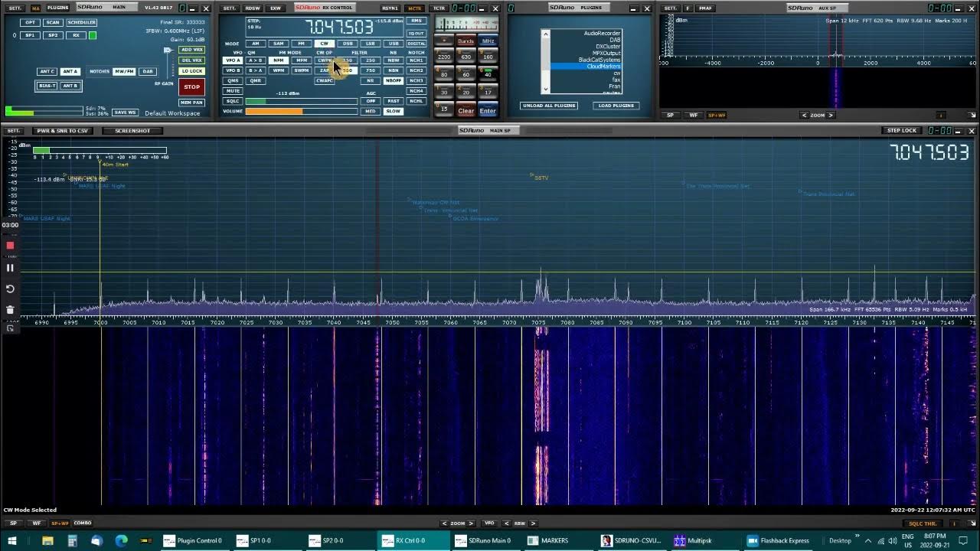980x551 pixels.
Task: Increase Main SP zoom with right arrow
Action: [471, 523]
